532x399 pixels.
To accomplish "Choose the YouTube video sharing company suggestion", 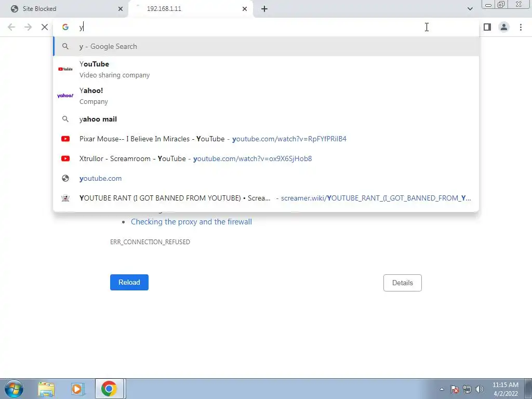I will click(x=266, y=69).
